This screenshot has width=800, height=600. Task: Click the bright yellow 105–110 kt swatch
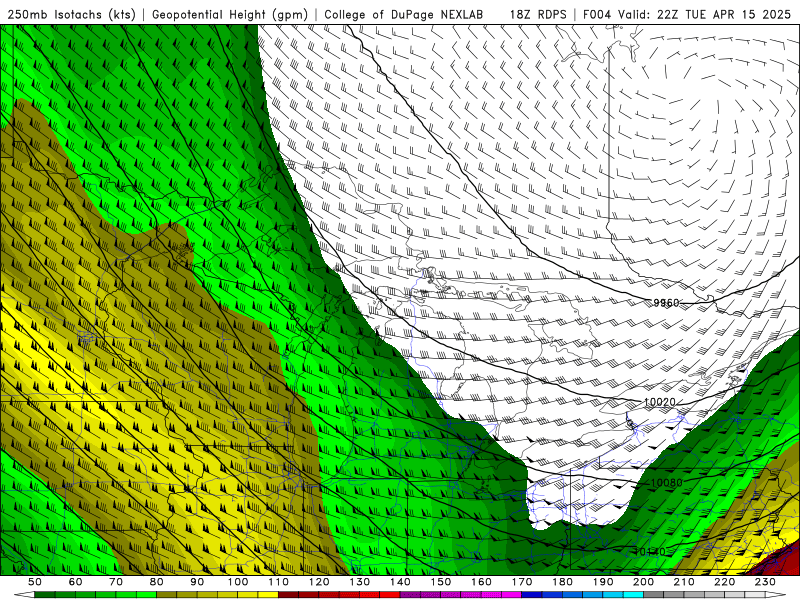tap(268, 595)
